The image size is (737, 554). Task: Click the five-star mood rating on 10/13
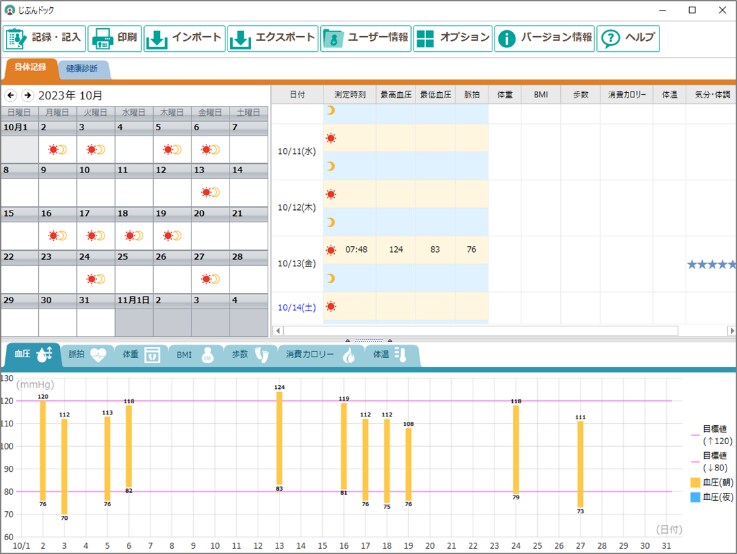tap(711, 265)
